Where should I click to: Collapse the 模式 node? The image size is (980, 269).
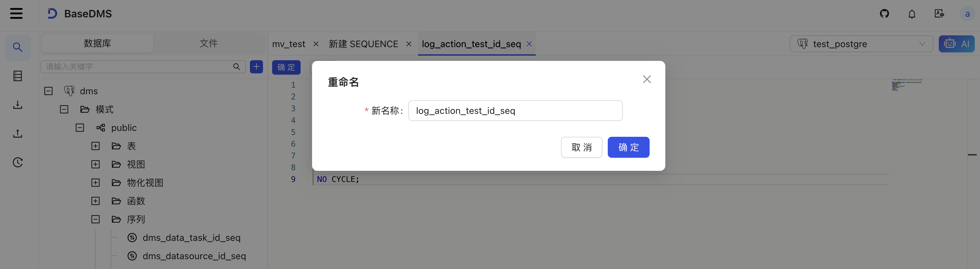click(64, 109)
